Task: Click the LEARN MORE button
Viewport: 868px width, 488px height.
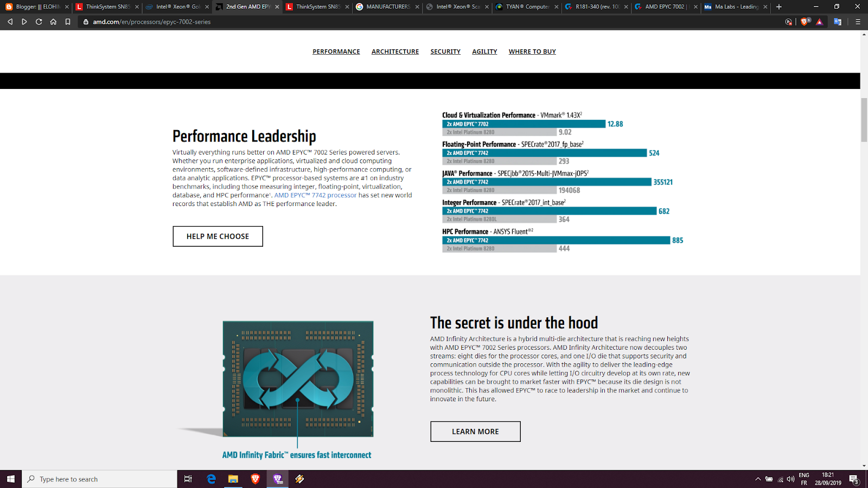Action: click(475, 432)
